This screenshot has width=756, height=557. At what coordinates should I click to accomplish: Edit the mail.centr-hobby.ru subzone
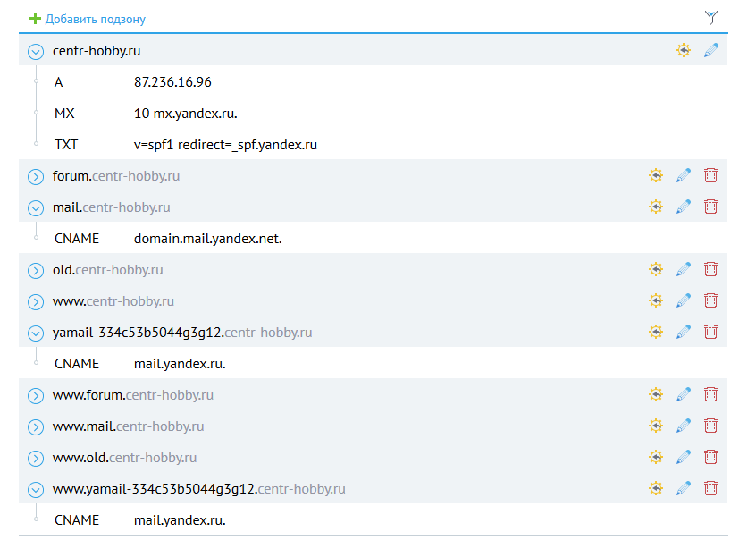click(684, 207)
